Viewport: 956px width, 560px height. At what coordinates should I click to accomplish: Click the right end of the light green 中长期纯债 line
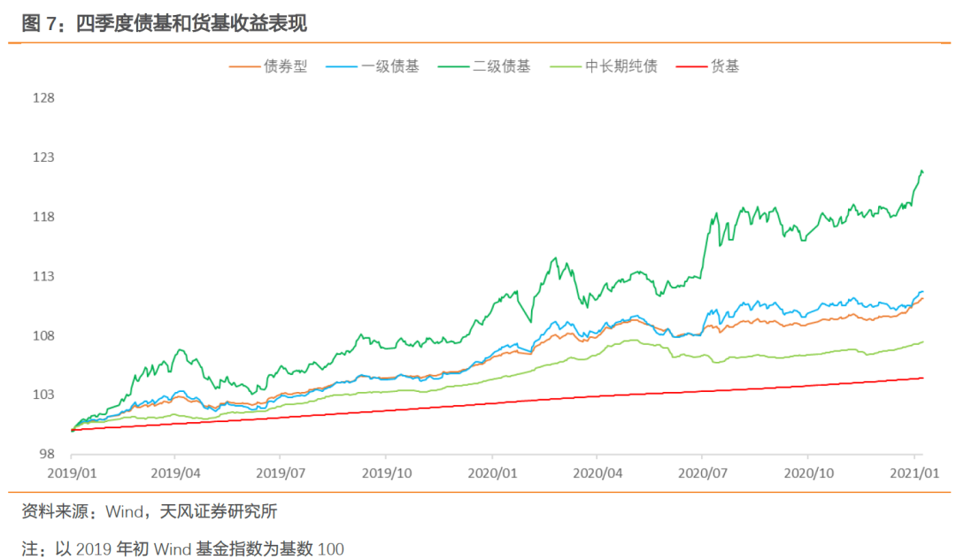pyautogui.click(x=923, y=341)
